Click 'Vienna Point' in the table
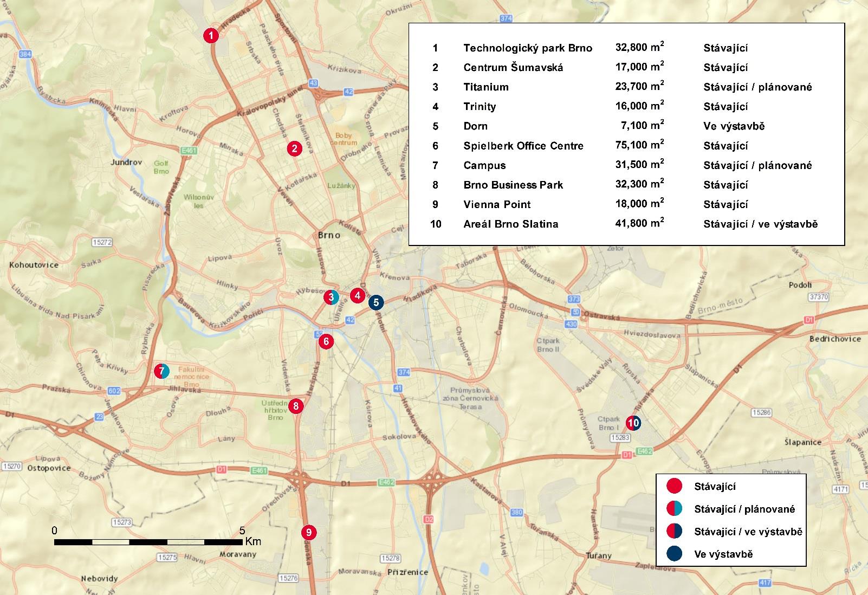Viewport: 868px width, 595px height. 497,204
